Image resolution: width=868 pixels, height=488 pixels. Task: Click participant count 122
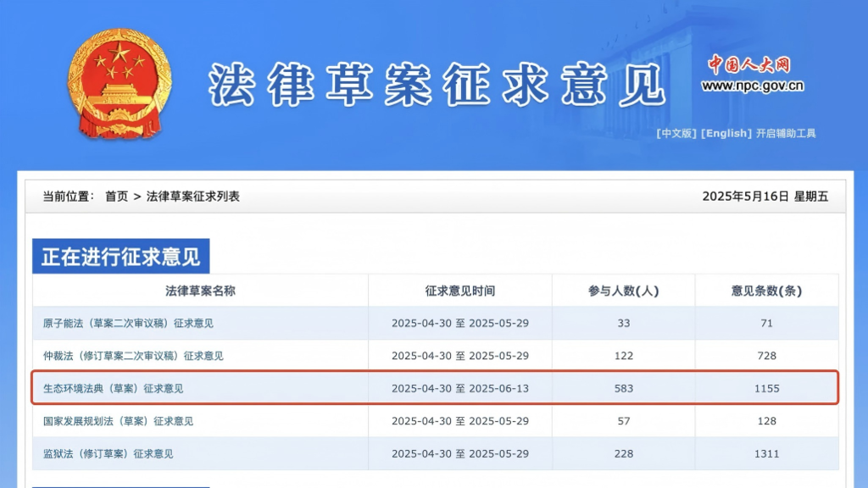623,356
